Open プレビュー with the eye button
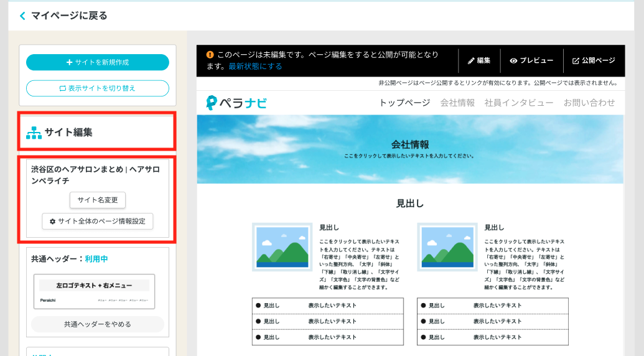 click(531, 60)
